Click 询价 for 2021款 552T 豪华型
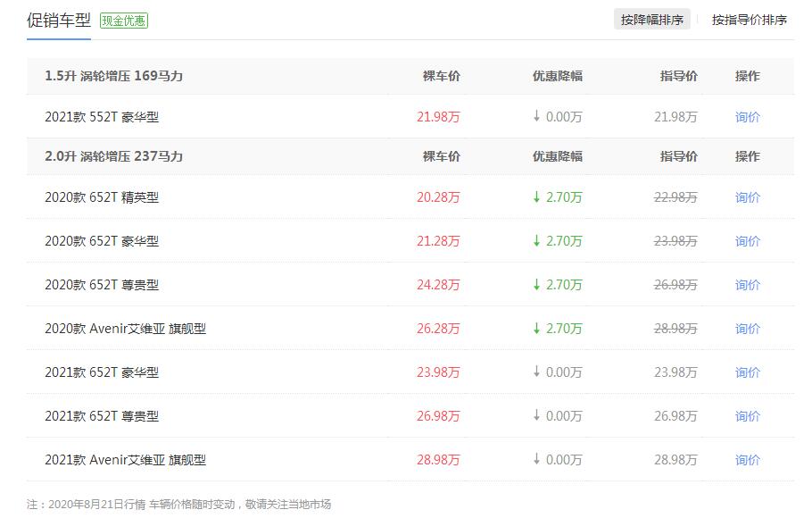812x518 pixels. pyautogui.click(x=747, y=117)
